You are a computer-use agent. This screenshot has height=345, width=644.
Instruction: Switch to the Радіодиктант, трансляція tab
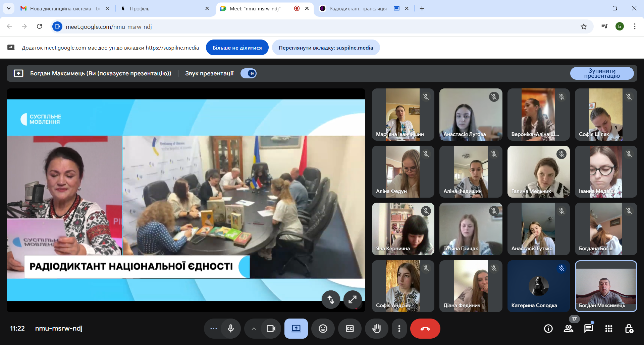click(x=358, y=8)
